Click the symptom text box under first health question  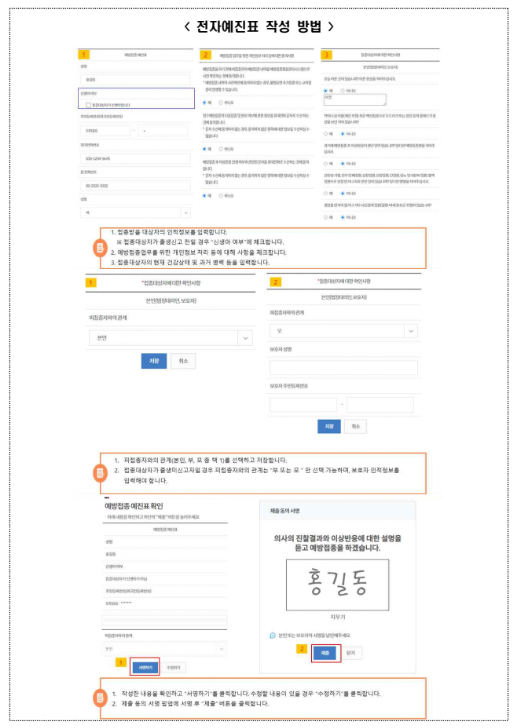click(x=355, y=99)
